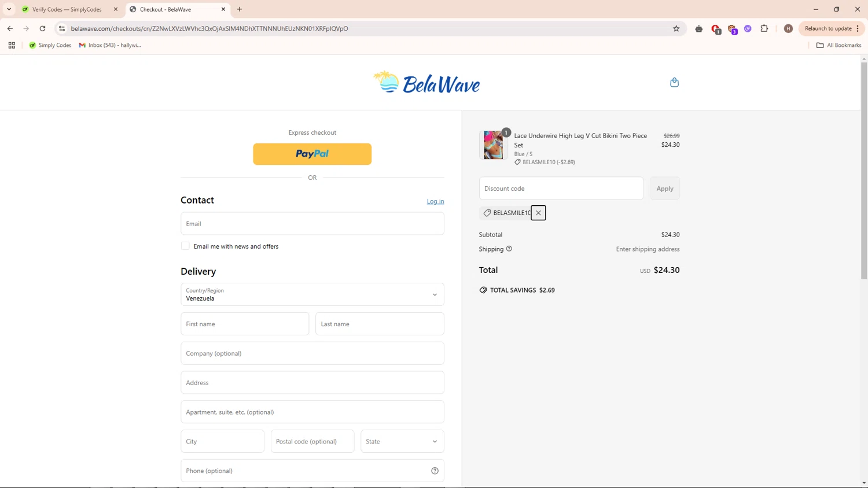Click the phone field help icon
868x488 pixels.
[x=435, y=471]
